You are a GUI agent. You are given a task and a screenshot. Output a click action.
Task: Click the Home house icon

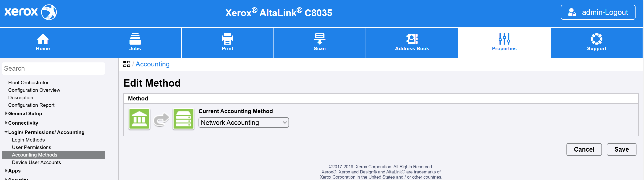pyautogui.click(x=43, y=39)
